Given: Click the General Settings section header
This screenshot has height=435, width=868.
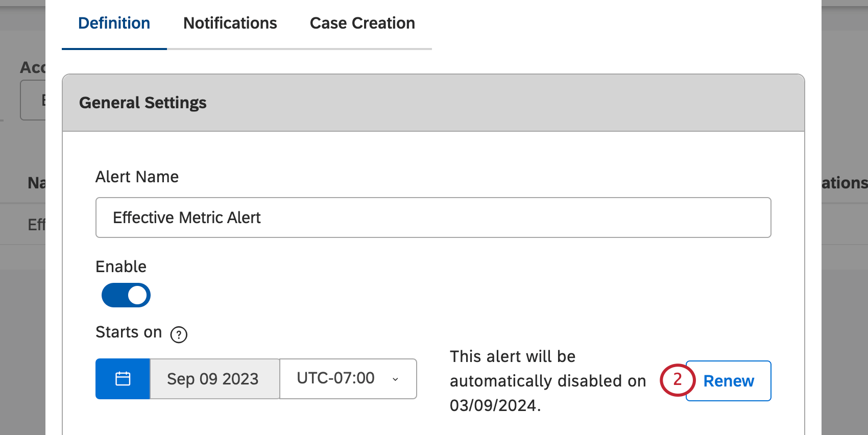Looking at the screenshot, I should click(x=143, y=102).
